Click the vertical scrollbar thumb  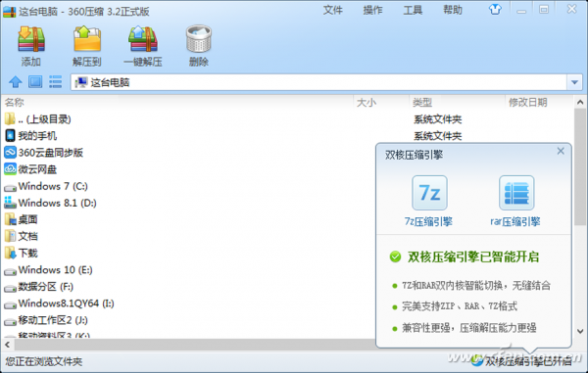(x=580, y=166)
